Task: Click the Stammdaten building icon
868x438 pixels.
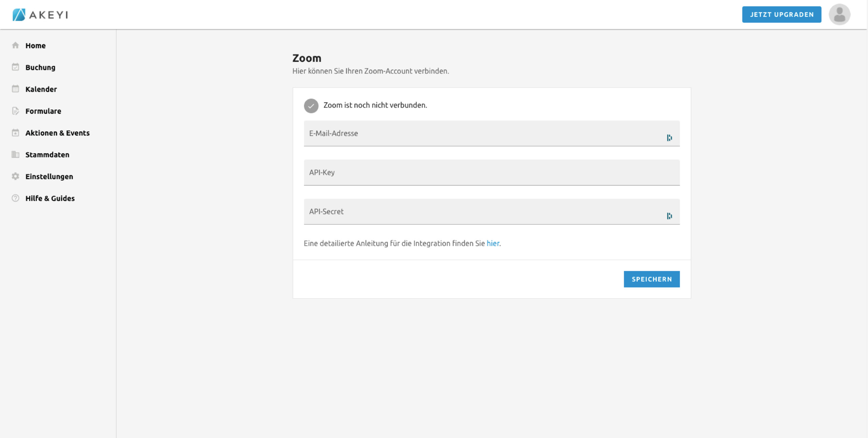Action: pyautogui.click(x=15, y=154)
